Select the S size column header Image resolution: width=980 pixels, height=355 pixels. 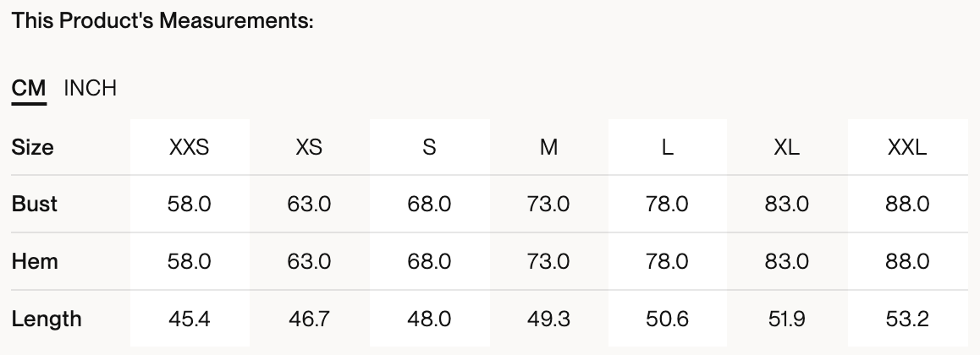tap(429, 147)
